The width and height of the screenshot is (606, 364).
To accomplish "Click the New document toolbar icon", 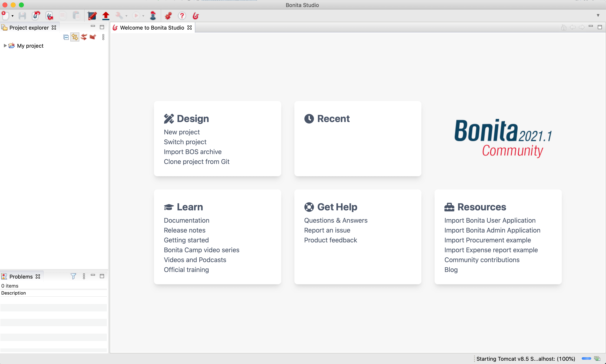I will click(x=5, y=16).
